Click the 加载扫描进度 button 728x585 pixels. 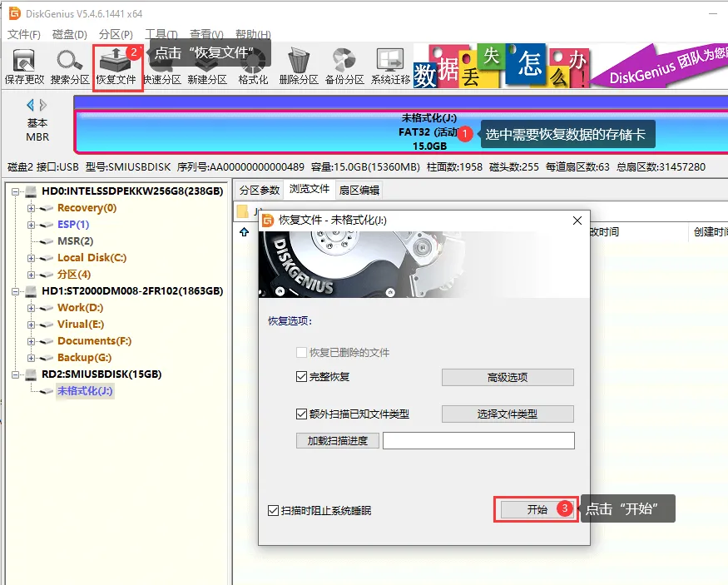[338, 440]
